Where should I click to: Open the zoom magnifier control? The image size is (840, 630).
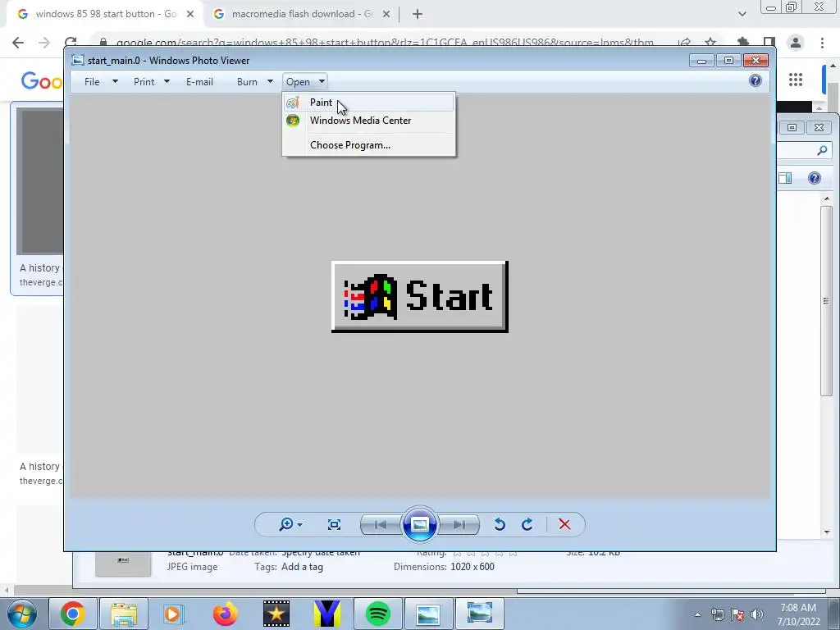point(290,524)
